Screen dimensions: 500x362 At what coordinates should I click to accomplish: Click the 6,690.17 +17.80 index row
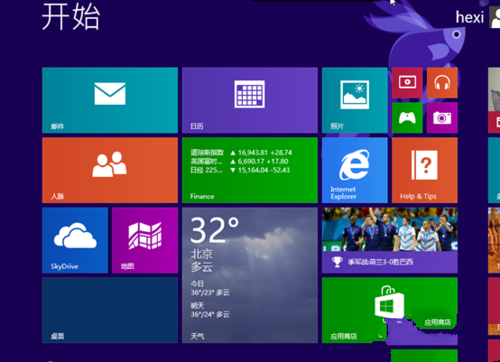pyautogui.click(x=240, y=161)
